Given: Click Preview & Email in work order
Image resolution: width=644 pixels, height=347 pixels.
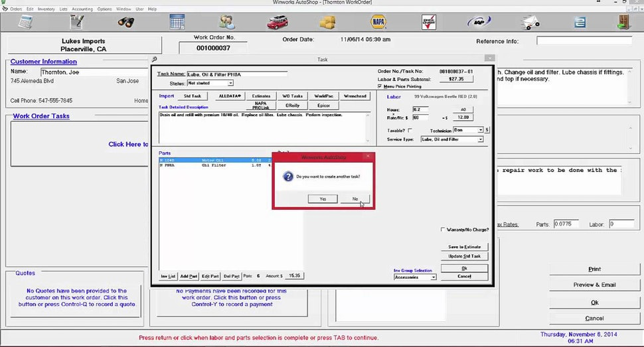Looking at the screenshot, I should (x=594, y=285).
